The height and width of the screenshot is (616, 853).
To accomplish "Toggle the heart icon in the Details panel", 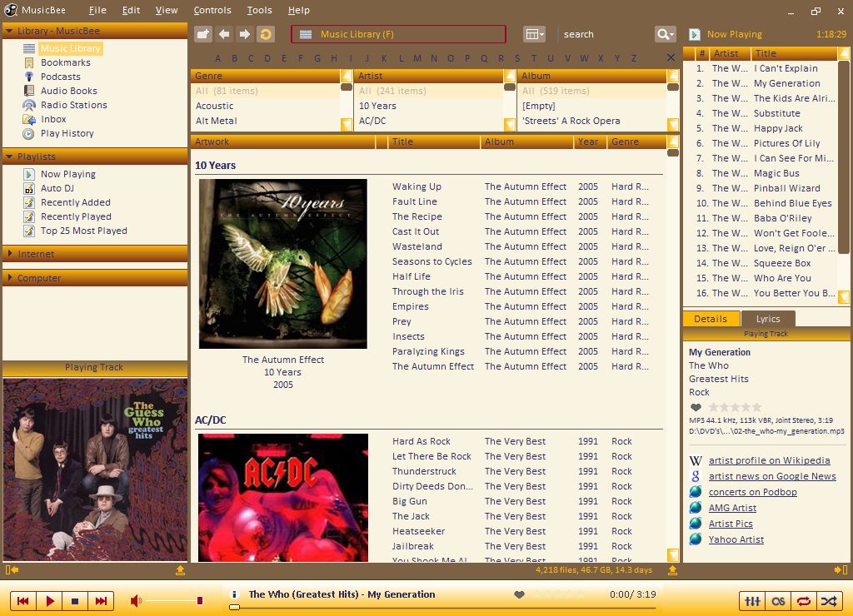I will [696, 407].
